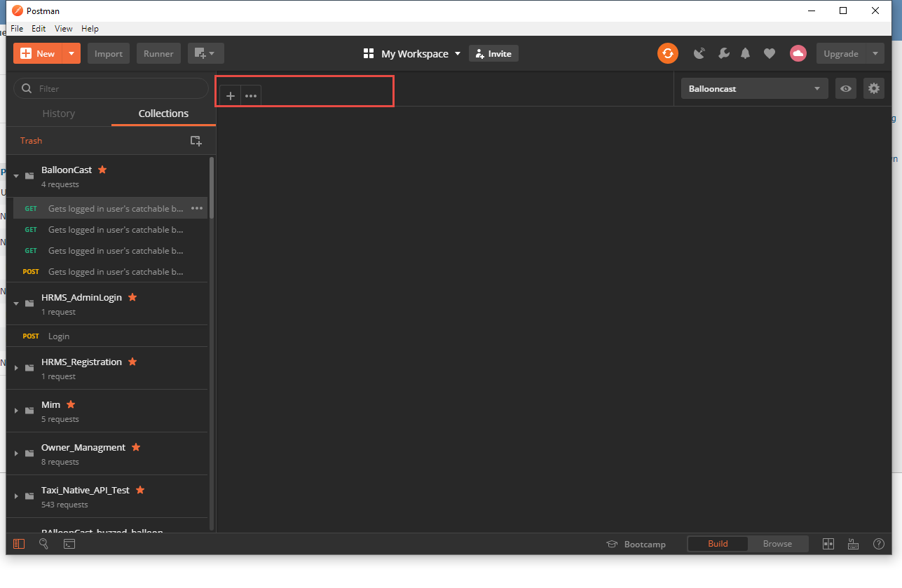Expand the Owner_Managment collection arrow
This screenshot has height=588, width=902.
16,453
